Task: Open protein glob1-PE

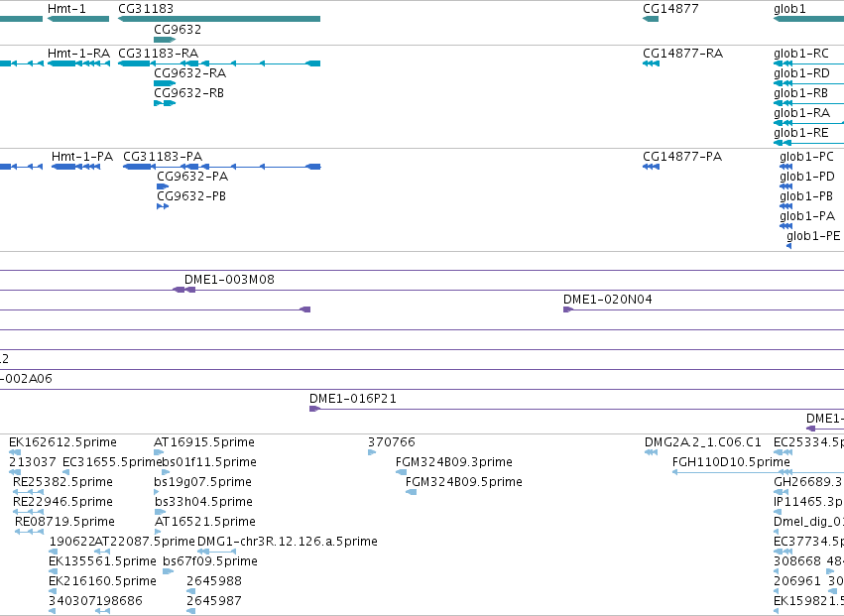Action: click(813, 236)
